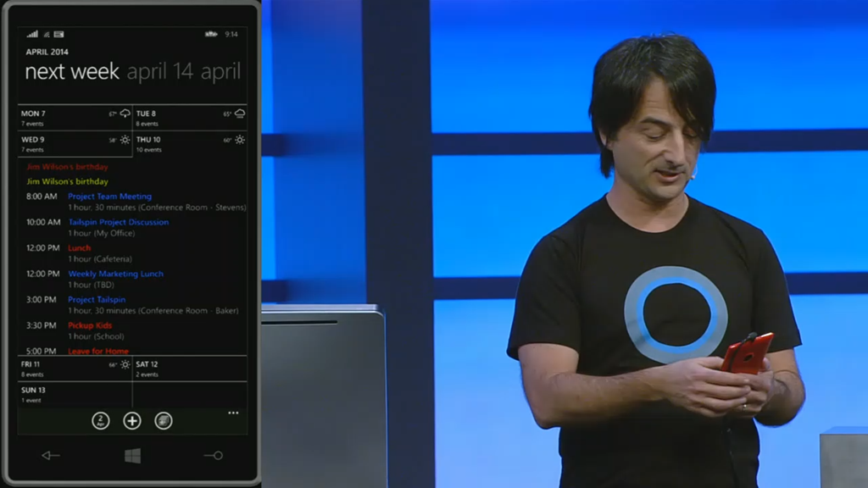Tap '10 events' under THU 10
868x488 pixels.
click(x=149, y=150)
